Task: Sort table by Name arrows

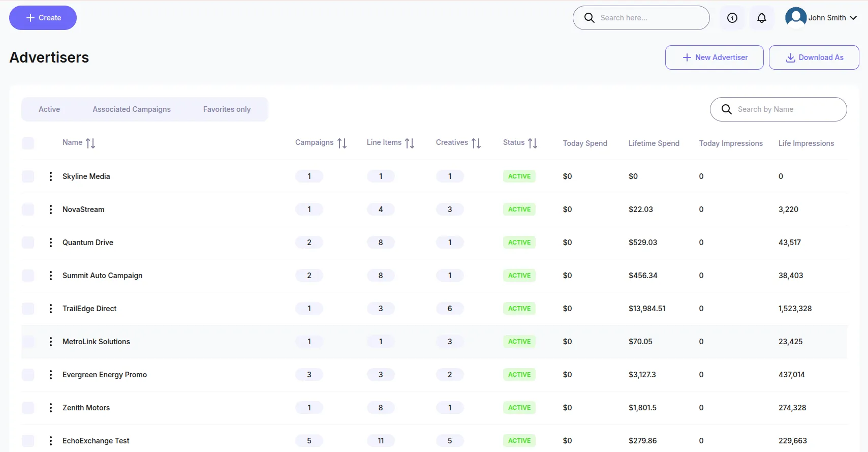Action: (90, 143)
